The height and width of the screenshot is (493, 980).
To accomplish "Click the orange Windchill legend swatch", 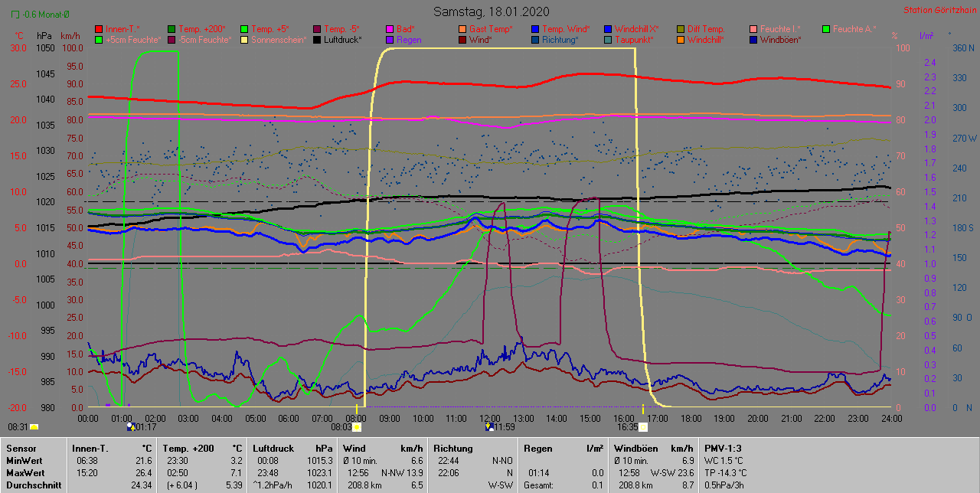I will [x=681, y=39].
